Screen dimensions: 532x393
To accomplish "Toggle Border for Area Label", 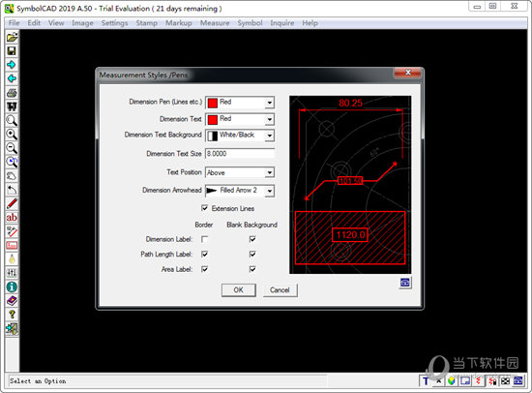I will 205,269.
